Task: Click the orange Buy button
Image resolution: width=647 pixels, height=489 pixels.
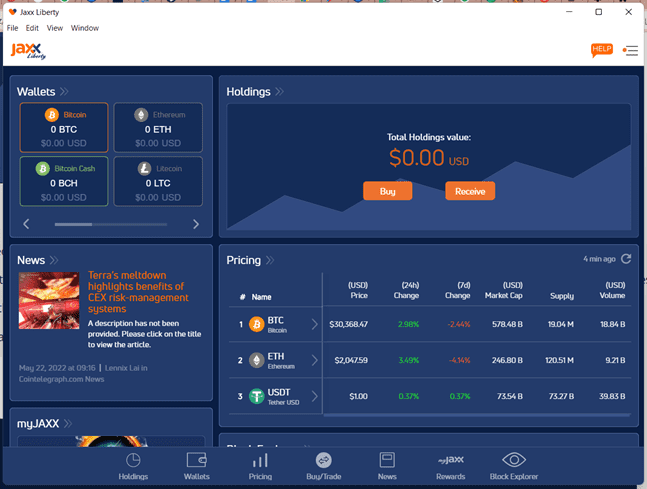Action: point(387,191)
